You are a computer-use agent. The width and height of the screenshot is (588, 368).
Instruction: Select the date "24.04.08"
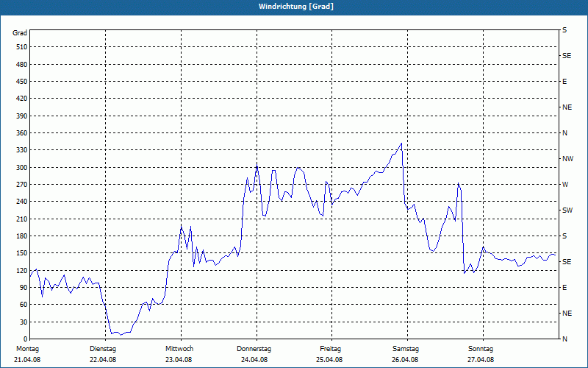pos(254,360)
